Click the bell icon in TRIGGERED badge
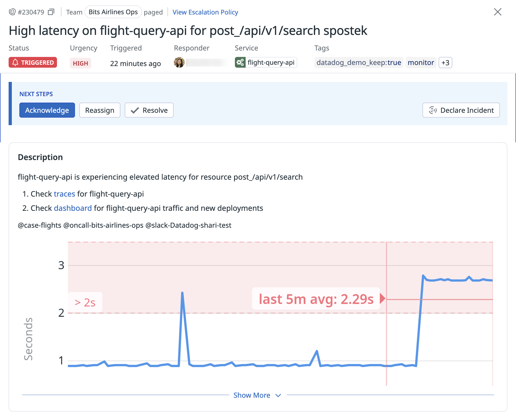This screenshot has width=516, height=420. [x=15, y=62]
